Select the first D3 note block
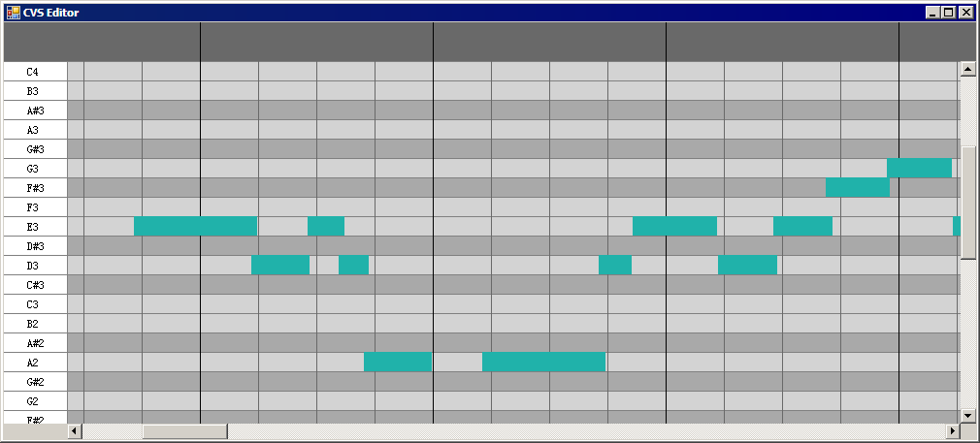This screenshot has width=980, height=443. 280,265
